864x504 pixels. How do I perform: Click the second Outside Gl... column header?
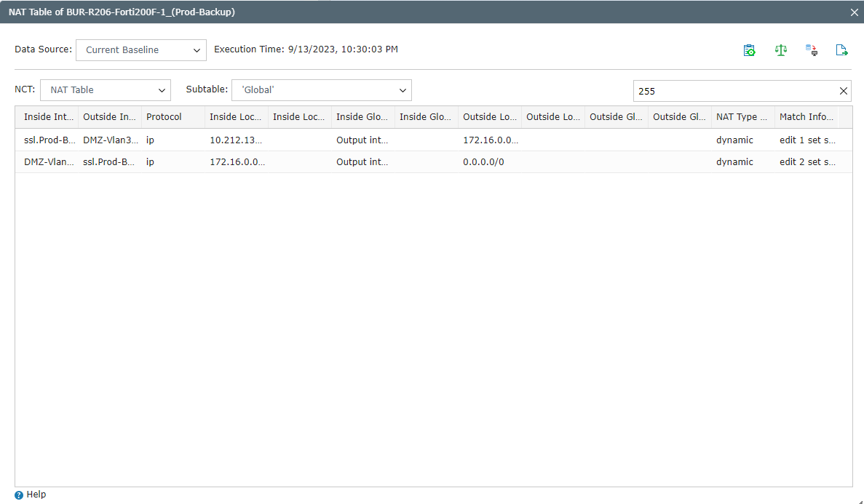coord(680,117)
